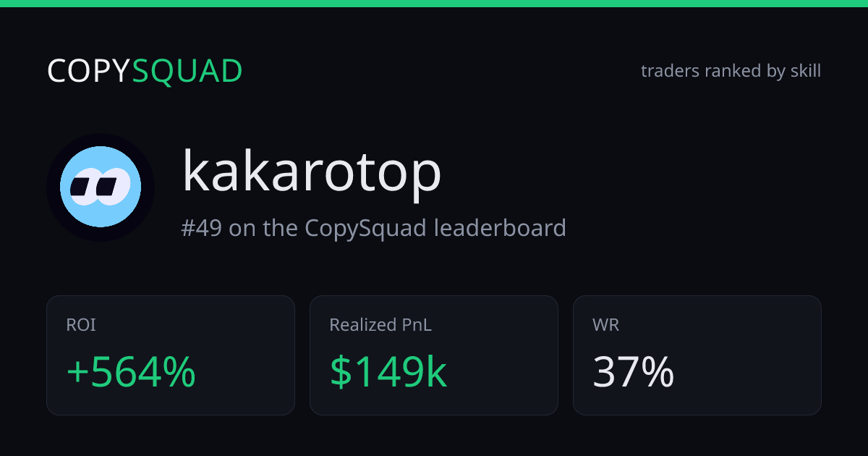
Task: Click the ROI label text
Action: (81, 325)
